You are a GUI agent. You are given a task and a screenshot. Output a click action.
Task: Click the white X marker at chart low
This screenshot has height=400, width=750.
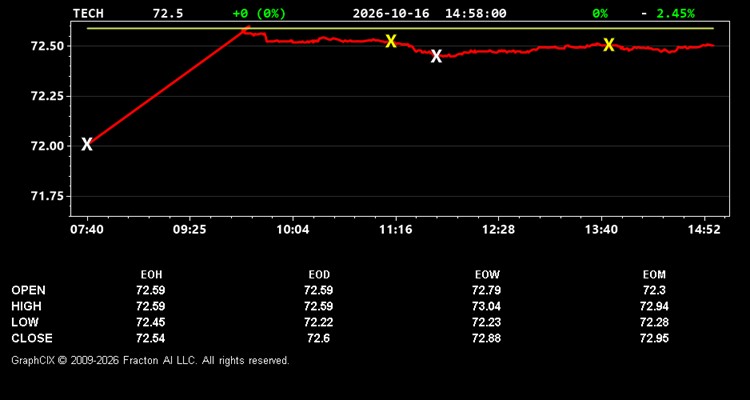tap(436, 56)
